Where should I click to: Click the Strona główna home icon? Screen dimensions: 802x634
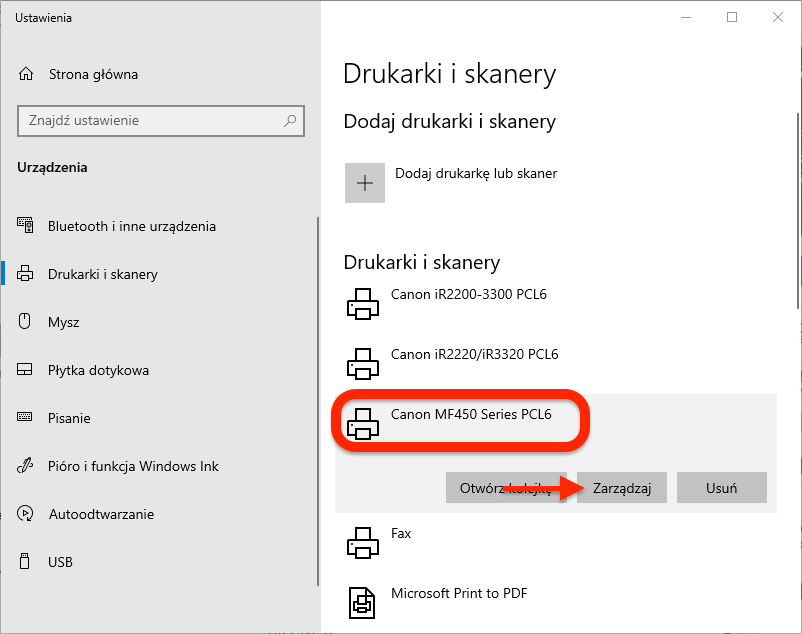(x=27, y=74)
